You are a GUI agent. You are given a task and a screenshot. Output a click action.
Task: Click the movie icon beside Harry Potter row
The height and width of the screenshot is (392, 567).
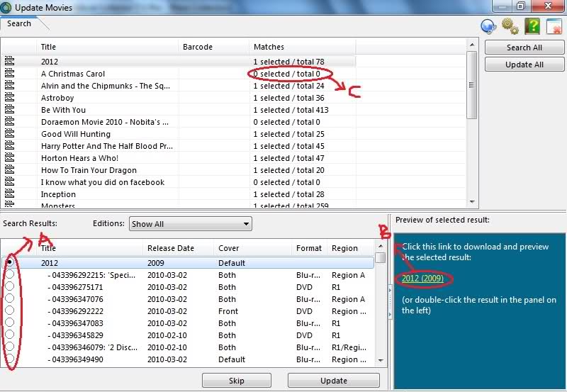click(x=9, y=146)
